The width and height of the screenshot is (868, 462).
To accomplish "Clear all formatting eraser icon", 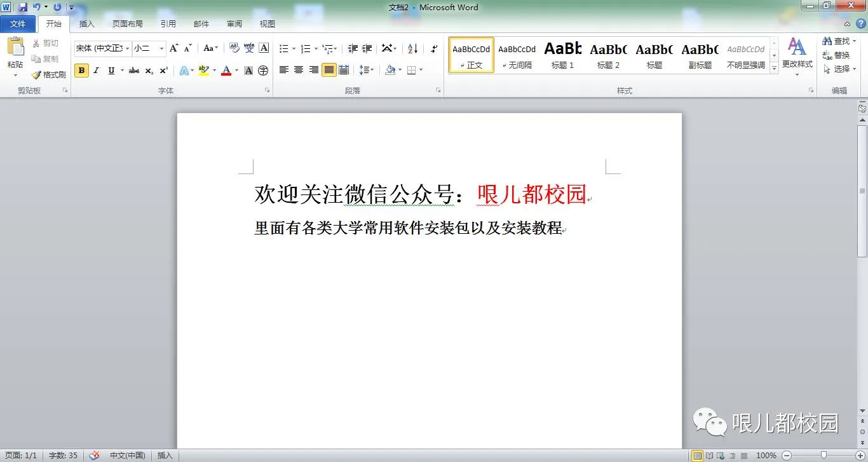I will [234, 48].
